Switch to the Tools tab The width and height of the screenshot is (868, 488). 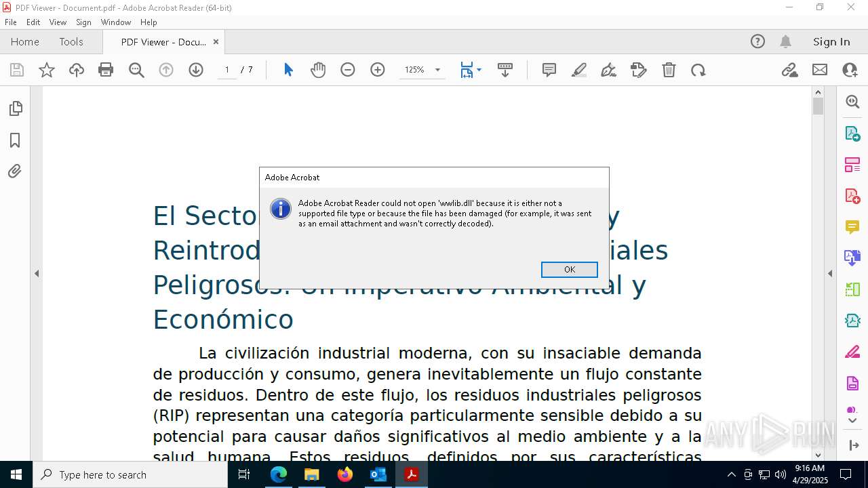coord(71,42)
